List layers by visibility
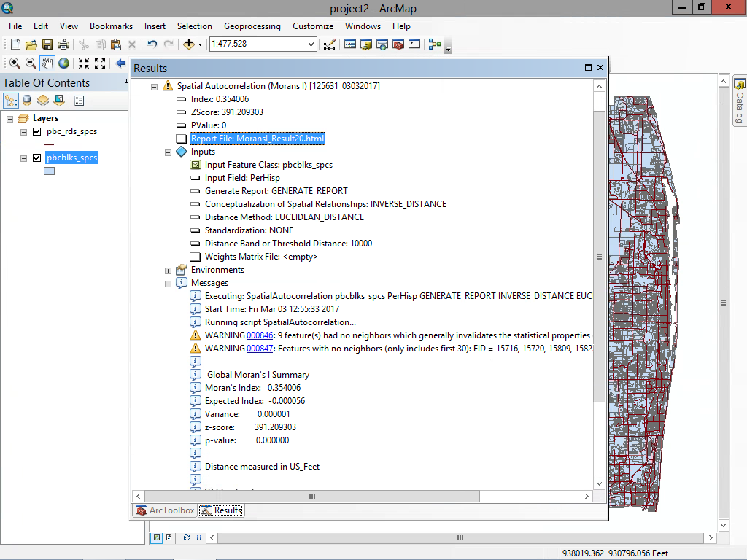 [x=43, y=101]
